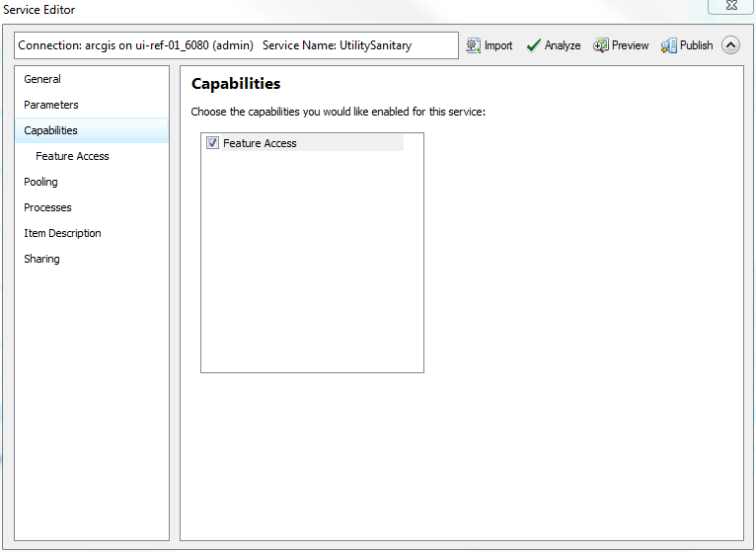The height and width of the screenshot is (552, 756).
Task: Click the Publish text label
Action: click(x=696, y=45)
